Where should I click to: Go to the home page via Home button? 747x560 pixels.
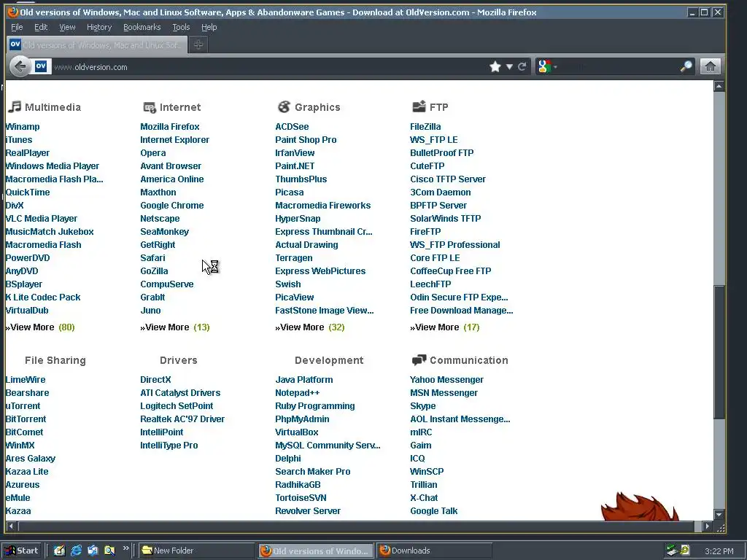pyautogui.click(x=710, y=66)
